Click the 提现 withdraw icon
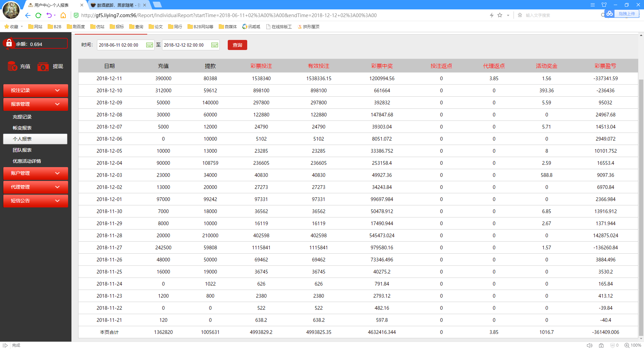This screenshot has height=349, width=644. click(43, 66)
